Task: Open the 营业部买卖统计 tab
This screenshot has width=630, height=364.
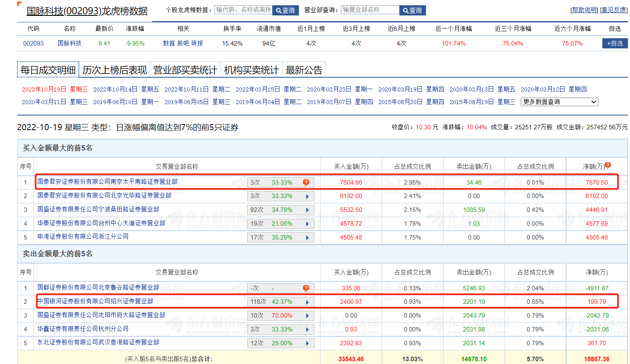Action: tap(185, 70)
